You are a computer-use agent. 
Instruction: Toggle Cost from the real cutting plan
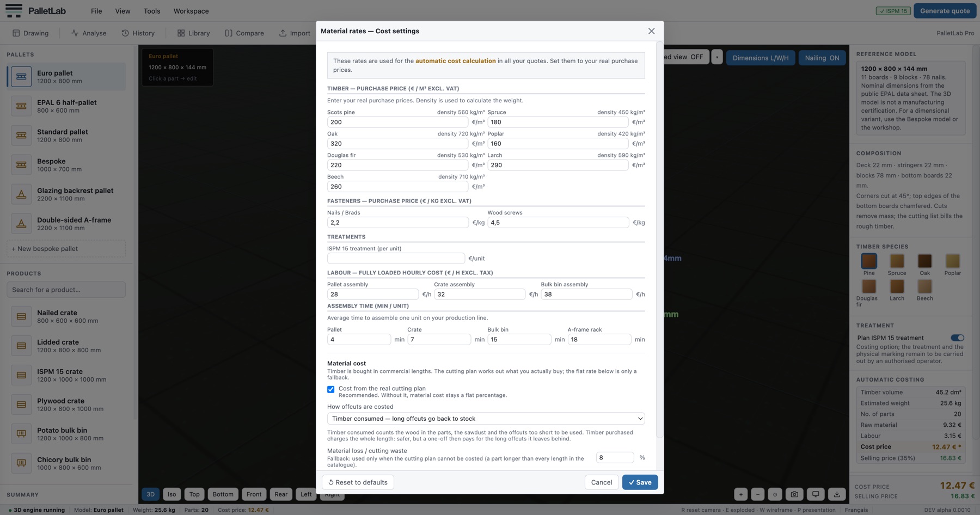[330, 389]
